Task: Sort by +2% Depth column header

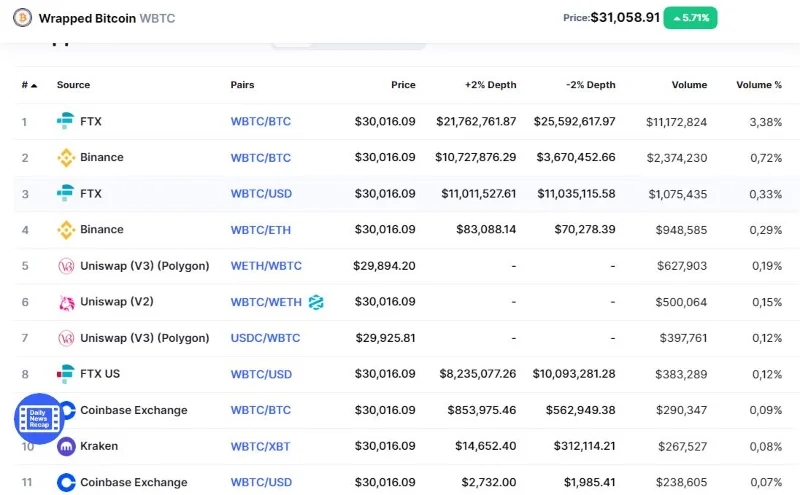Action: pyautogui.click(x=490, y=85)
